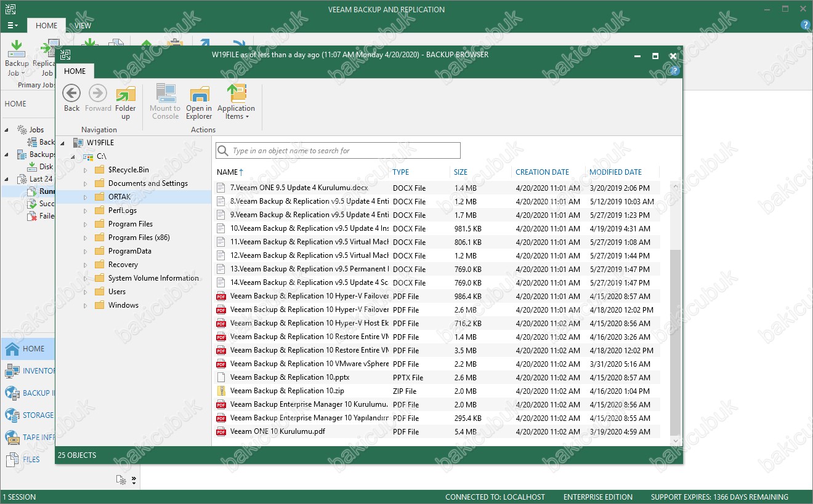The image size is (813, 504).
Task: Go back in the Backup Browser navigation
Action: click(71, 98)
